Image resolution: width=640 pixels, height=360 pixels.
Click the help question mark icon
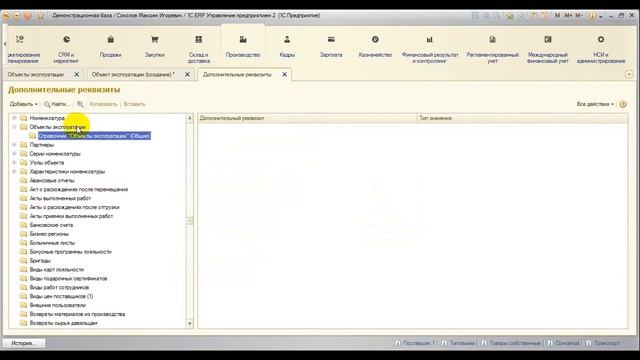(623, 104)
